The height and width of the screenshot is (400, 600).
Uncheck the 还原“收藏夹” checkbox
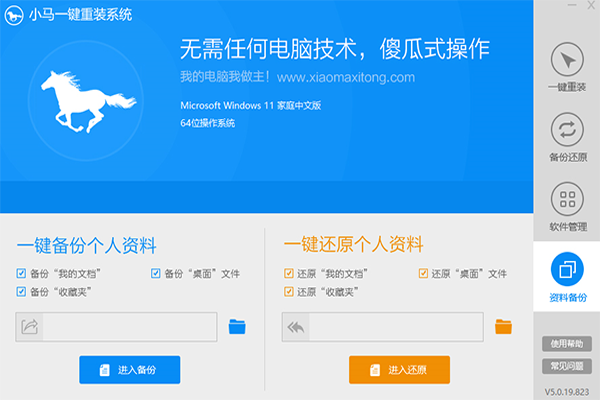pyautogui.click(x=289, y=292)
